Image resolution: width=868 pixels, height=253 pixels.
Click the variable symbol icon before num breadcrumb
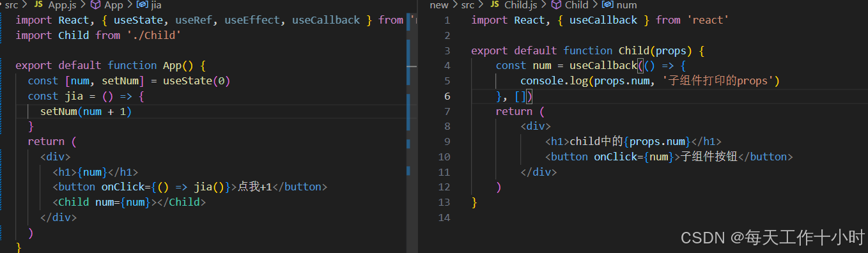coord(607,5)
